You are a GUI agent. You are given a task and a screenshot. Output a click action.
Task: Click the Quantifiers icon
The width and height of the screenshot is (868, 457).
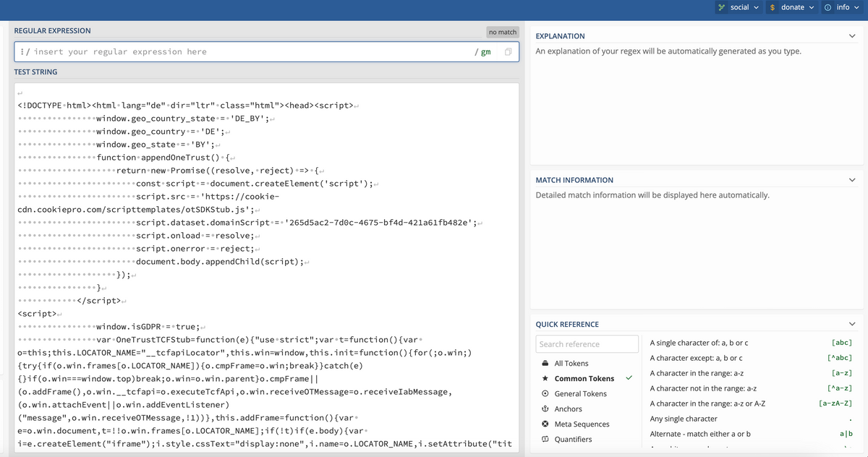(x=545, y=440)
